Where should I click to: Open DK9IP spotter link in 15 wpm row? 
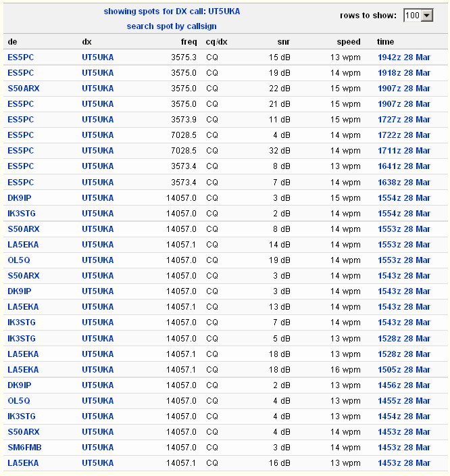click(20, 198)
